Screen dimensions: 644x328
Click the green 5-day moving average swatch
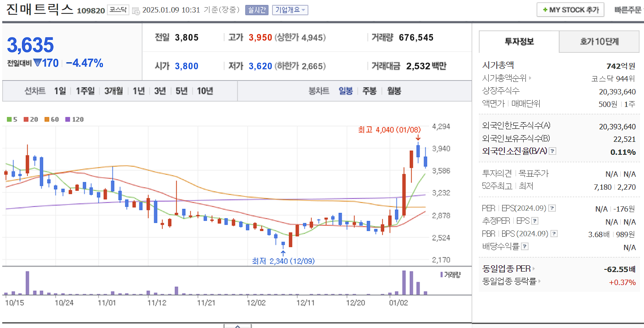tap(9, 119)
